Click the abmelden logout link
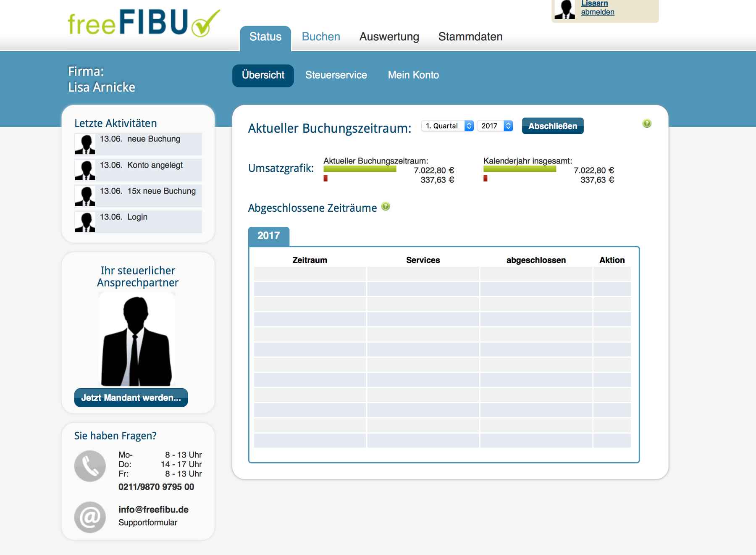The width and height of the screenshot is (756, 555). [598, 12]
